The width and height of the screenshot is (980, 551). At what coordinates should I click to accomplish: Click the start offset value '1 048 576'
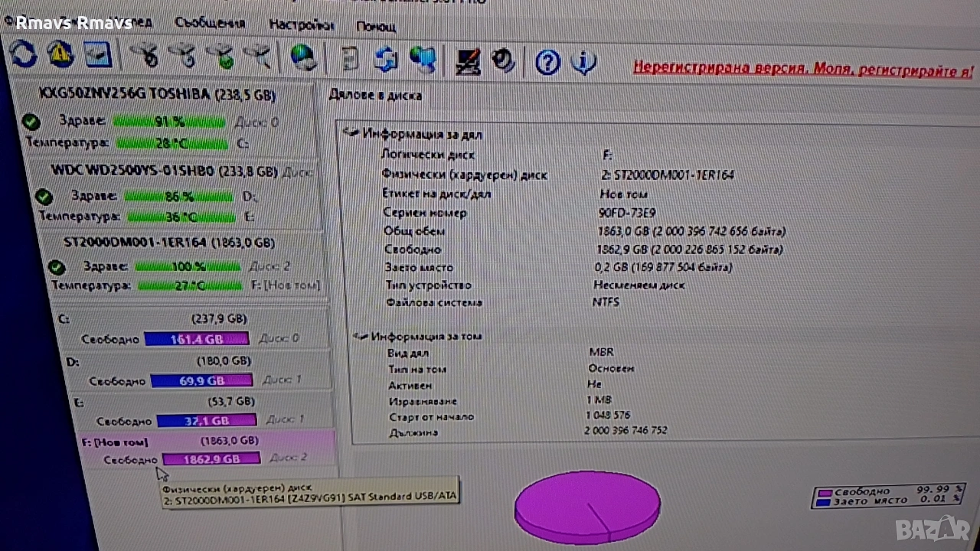click(x=608, y=416)
